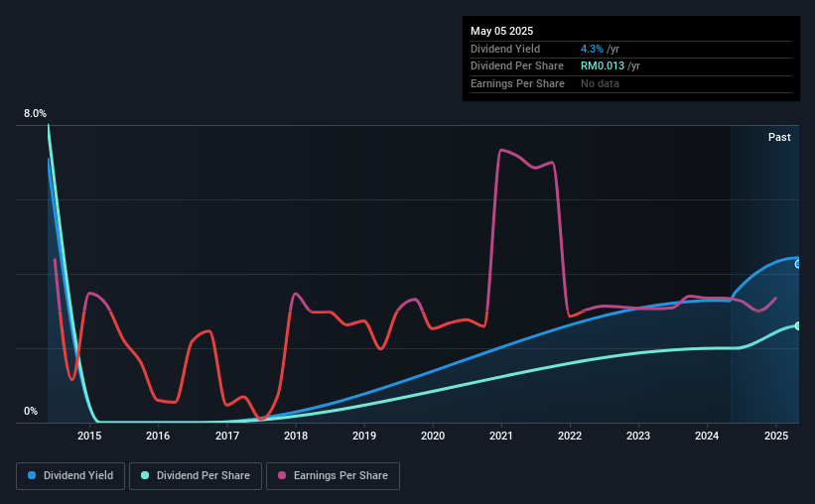815x504 pixels.
Task: Click the 2016 x-axis label
Action: (158, 436)
